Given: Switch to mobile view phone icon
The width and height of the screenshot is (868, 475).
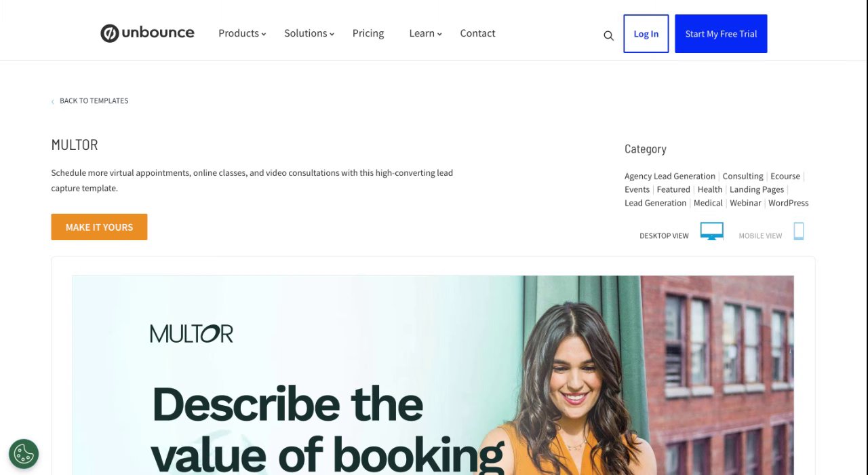Looking at the screenshot, I should click(799, 231).
